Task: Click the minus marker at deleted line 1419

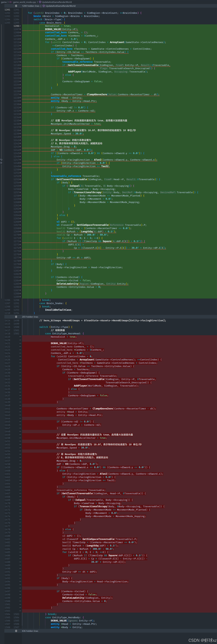Action: pyautogui.click(x=20, y=337)
